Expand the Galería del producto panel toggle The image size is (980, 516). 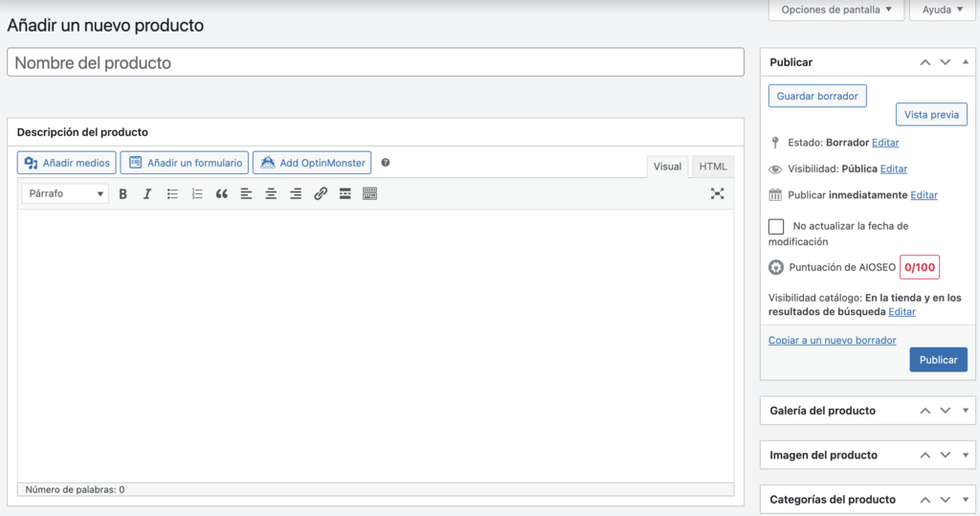(x=966, y=411)
